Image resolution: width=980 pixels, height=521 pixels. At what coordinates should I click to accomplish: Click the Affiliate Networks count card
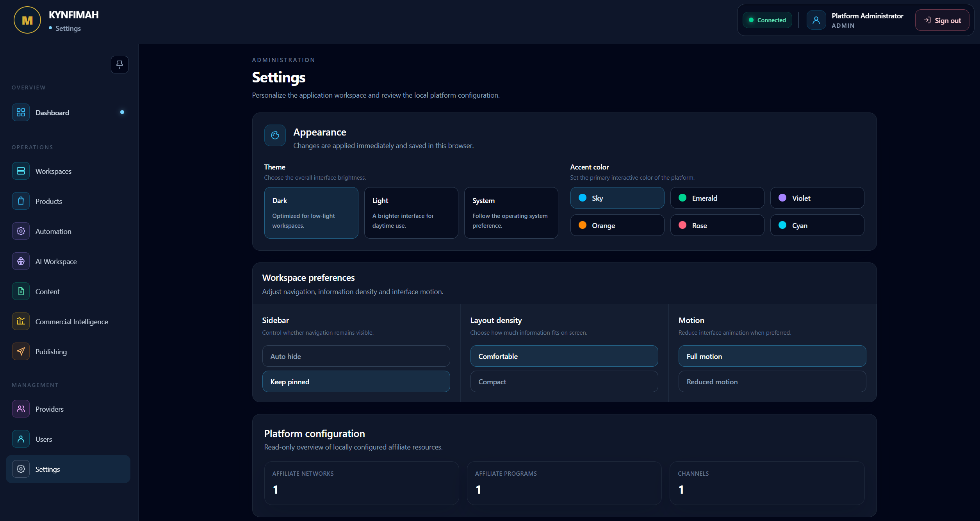pos(362,483)
